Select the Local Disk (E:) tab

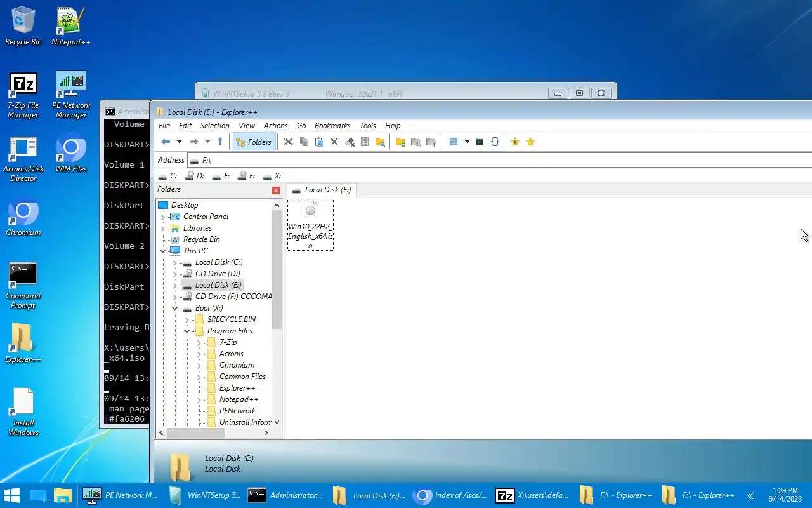pos(321,190)
